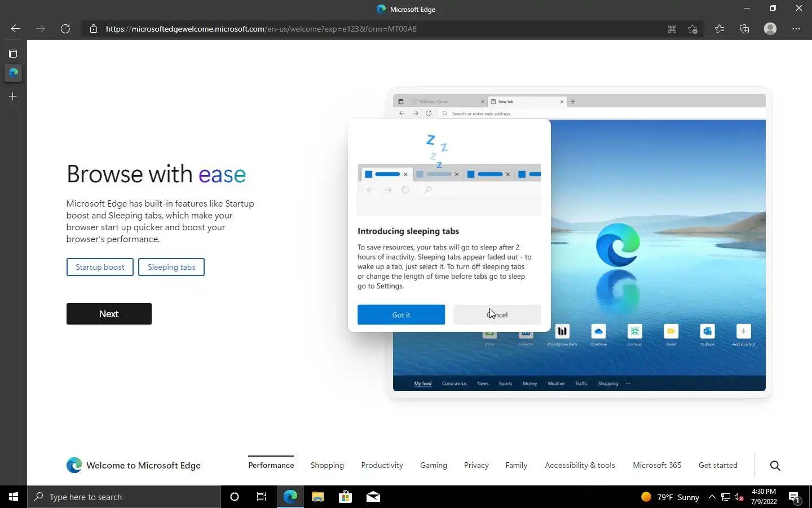The image size is (812, 508).
Task: Open the Favorites list
Action: click(x=720, y=29)
